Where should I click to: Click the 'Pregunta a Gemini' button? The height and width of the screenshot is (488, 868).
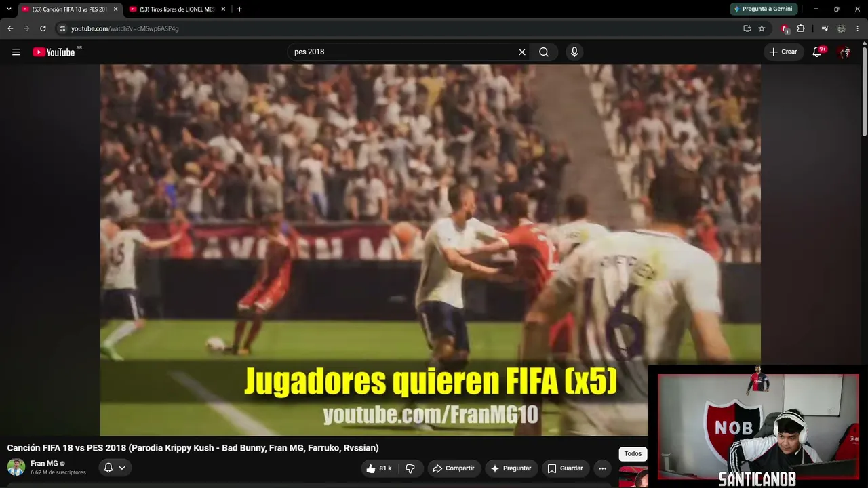[763, 9]
